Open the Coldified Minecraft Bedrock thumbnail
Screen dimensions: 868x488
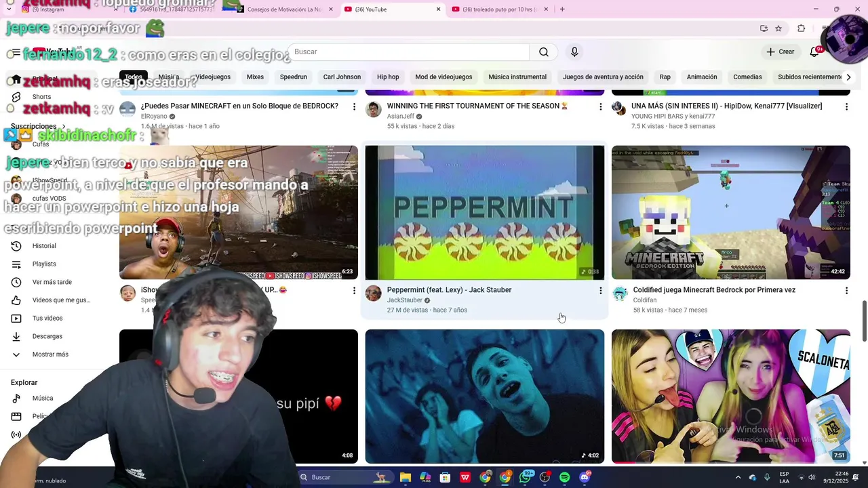click(731, 212)
